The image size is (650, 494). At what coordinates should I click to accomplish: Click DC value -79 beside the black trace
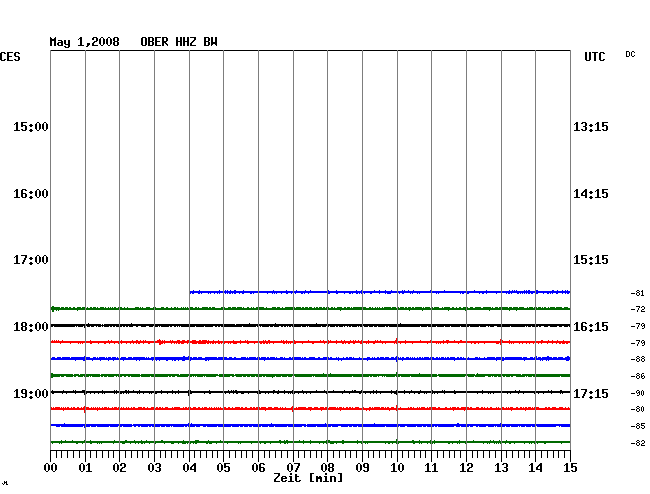click(638, 326)
